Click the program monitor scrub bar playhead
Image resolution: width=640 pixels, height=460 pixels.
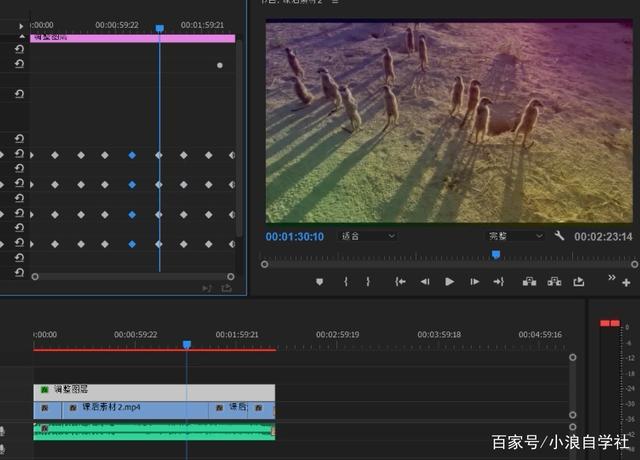(x=496, y=255)
